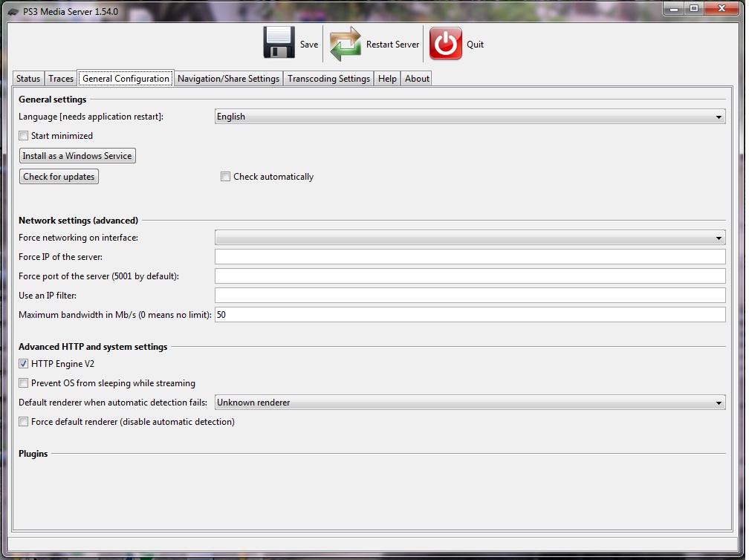Uncheck the HTTP Engine V2 checkbox
The image size is (749, 560).
click(24, 364)
